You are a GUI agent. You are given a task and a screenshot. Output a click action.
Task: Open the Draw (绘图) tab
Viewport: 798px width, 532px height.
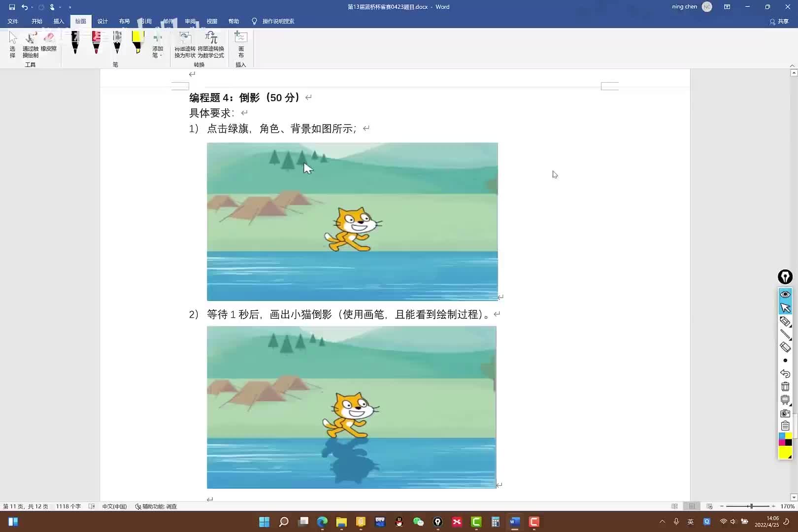tap(80, 21)
